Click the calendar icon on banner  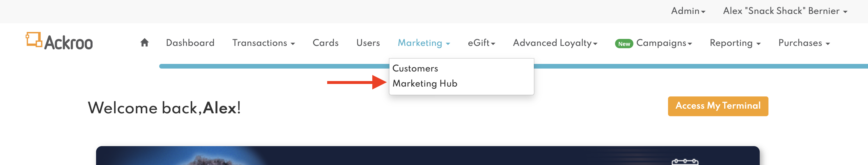tap(685, 162)
